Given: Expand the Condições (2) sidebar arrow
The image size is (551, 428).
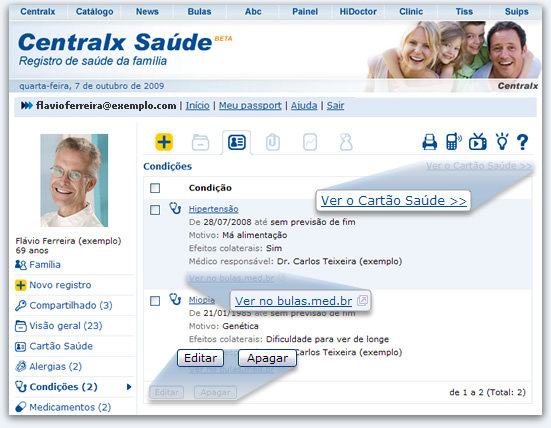Looking at the screenshot, I should point(129,387).
